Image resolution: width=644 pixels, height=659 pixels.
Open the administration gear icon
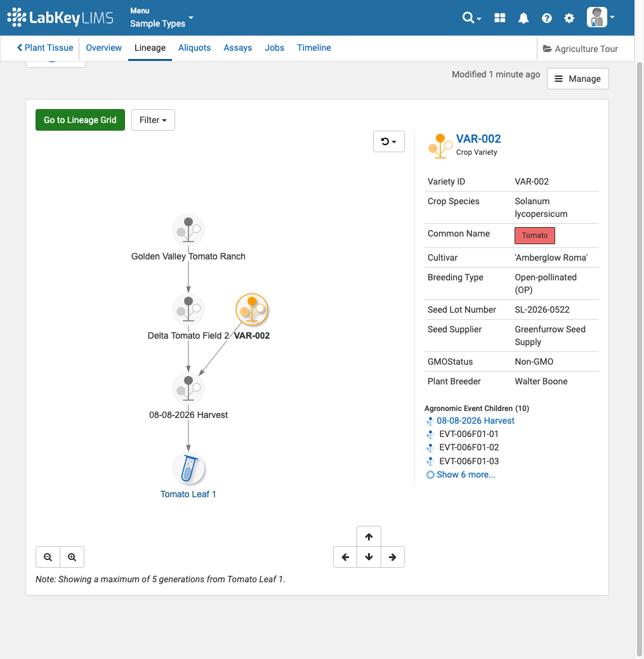569,18
